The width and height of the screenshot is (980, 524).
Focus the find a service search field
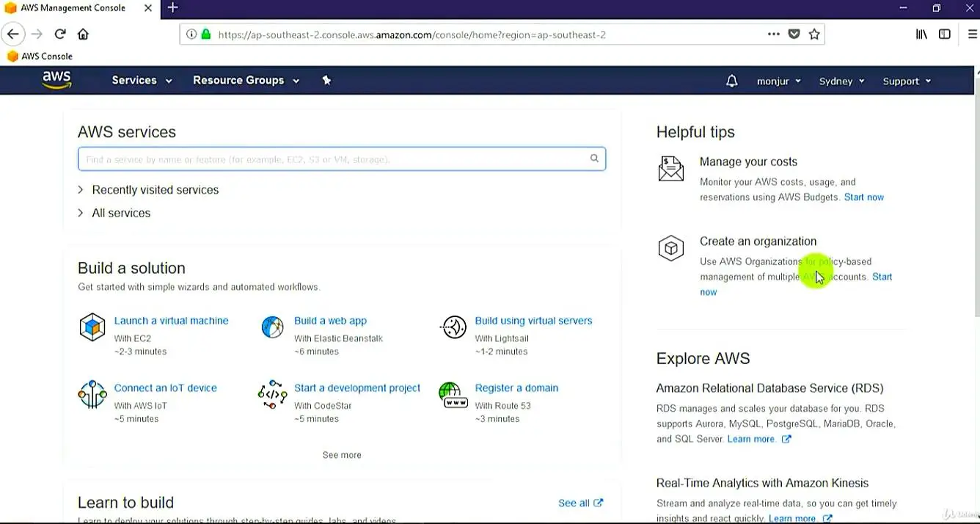342,159
